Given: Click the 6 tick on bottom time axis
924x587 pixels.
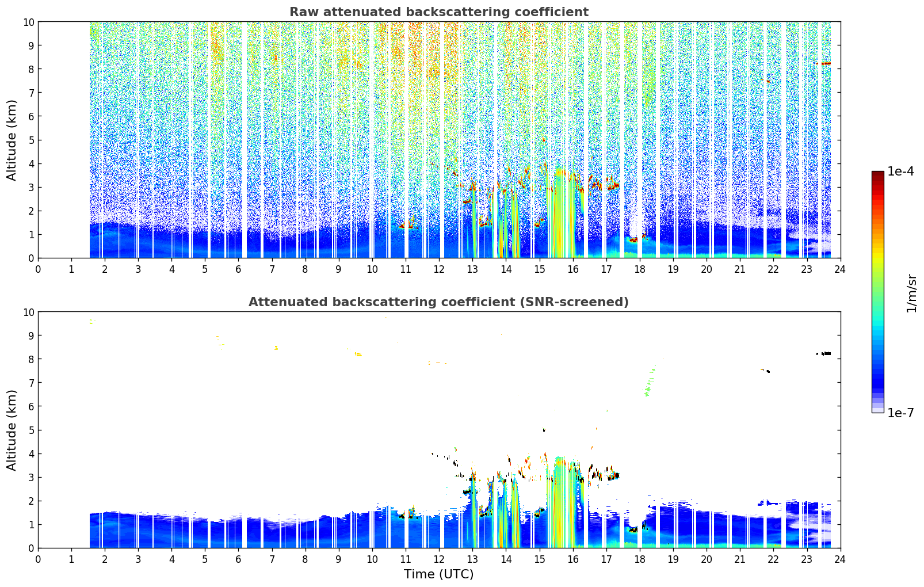Looking at the screenshot, I should [x=238, y=559].
